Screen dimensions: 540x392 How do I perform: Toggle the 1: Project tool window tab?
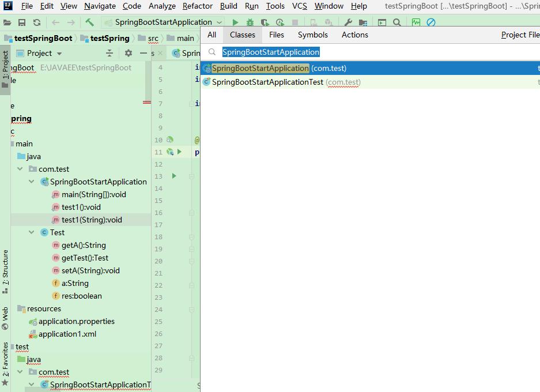click(x=5, y=69)
